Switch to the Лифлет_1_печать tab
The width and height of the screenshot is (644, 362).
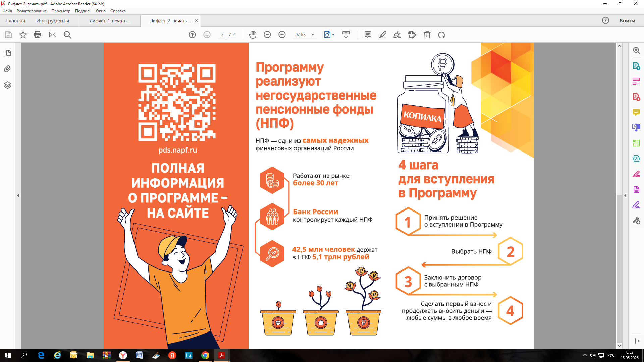[x=110, y=20]
